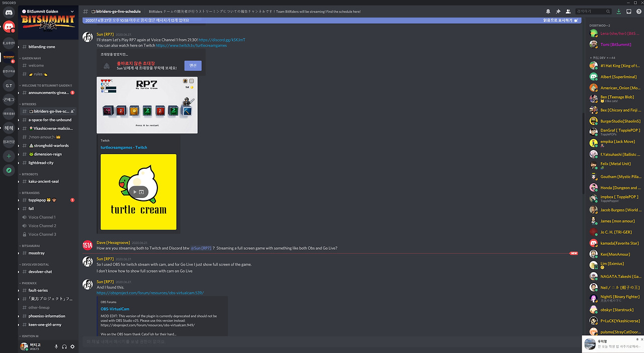The image size is (644, 353).
Task: Open the stronghold-warlords channel
Action: [48, 146]
